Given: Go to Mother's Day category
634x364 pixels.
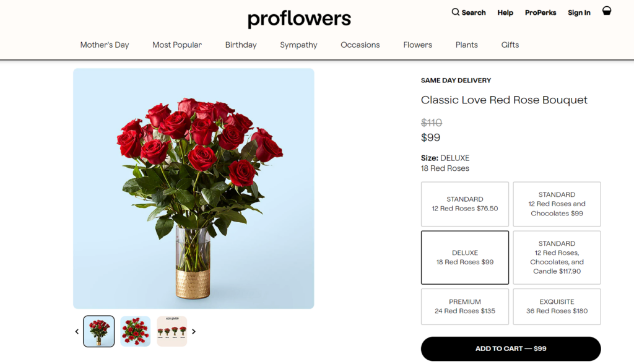Looking at the screenshot, I should coord(105,45).
